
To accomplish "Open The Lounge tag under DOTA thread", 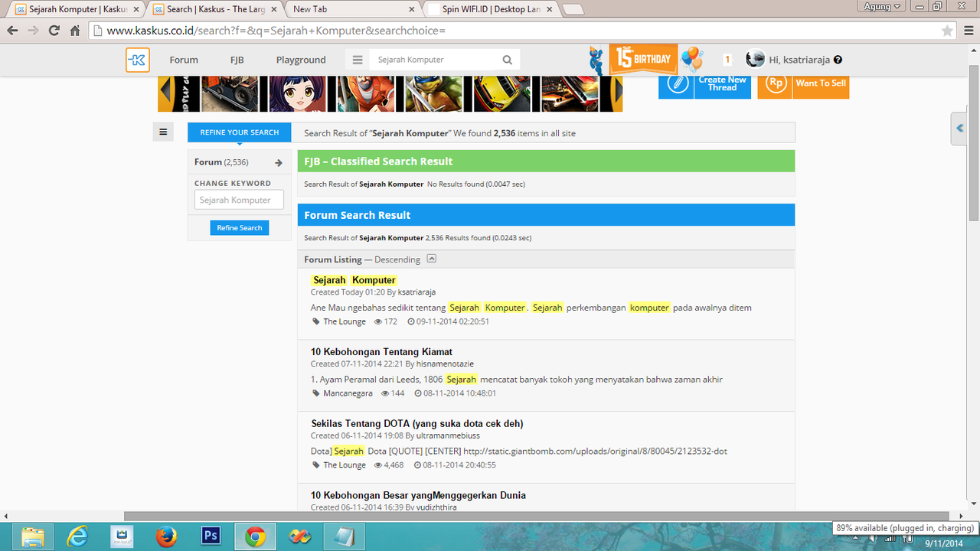I will (345, 465).
